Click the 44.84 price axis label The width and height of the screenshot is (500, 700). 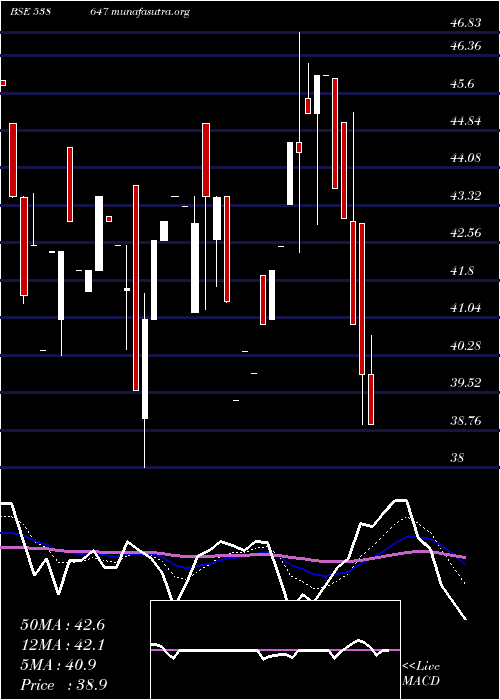[x=466, y=121]
